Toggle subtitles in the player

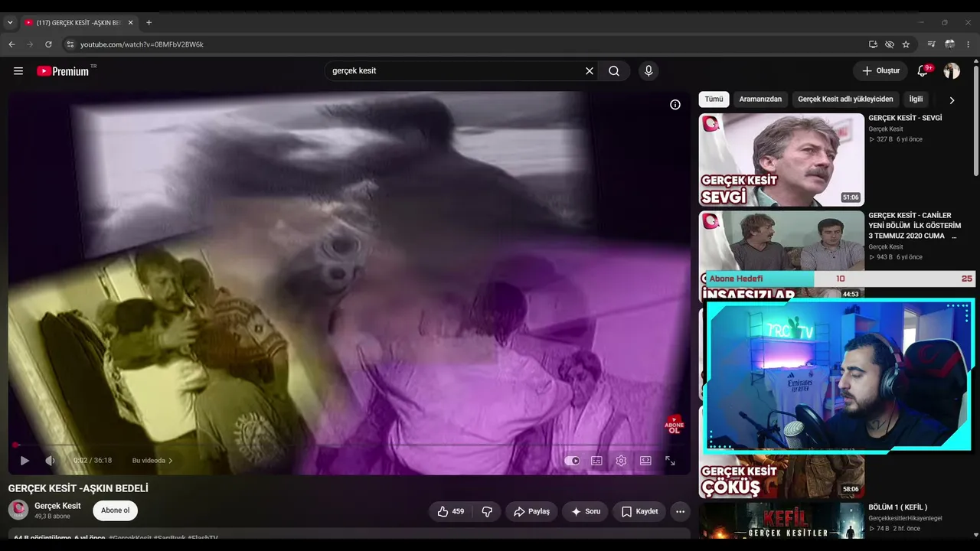(x=596, y=461)
